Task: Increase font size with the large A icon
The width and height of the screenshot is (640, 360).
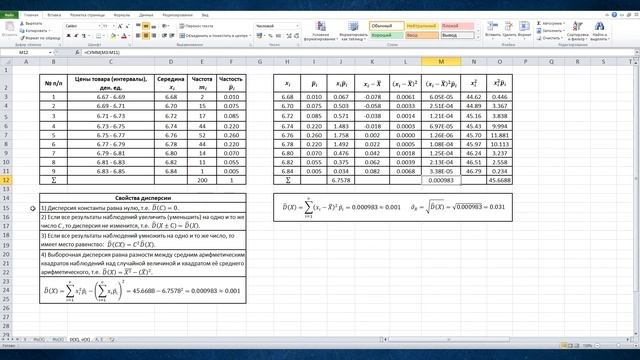Action: (120, 26)
